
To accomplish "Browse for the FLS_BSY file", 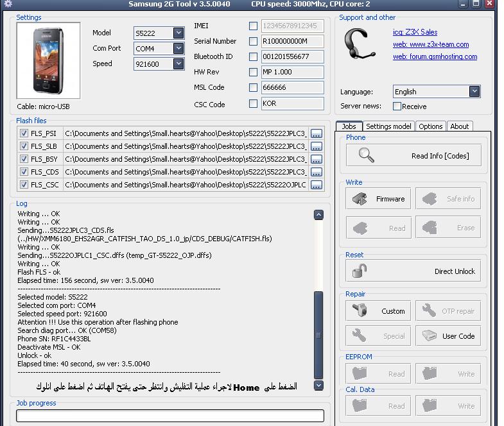I will tap(317, 159).
